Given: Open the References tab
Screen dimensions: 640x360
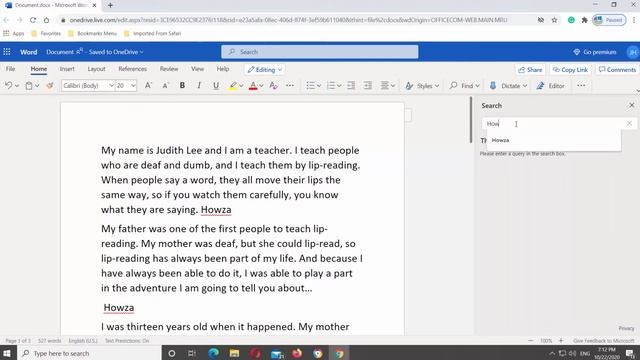Looking at the screenshot, I should coord(132,69).
